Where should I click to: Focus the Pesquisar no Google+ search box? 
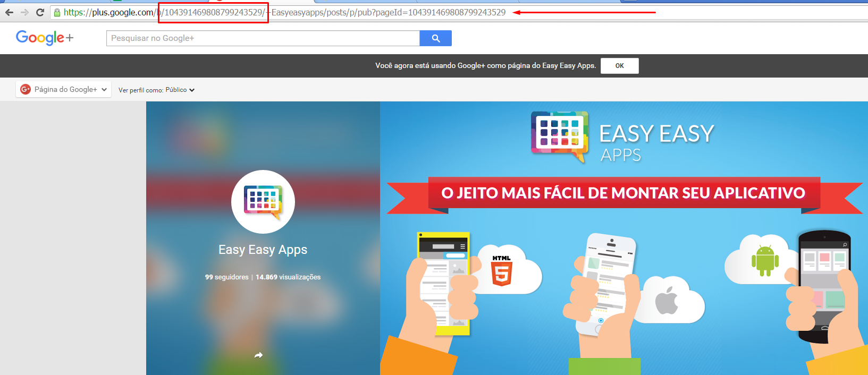pos(263,38)
